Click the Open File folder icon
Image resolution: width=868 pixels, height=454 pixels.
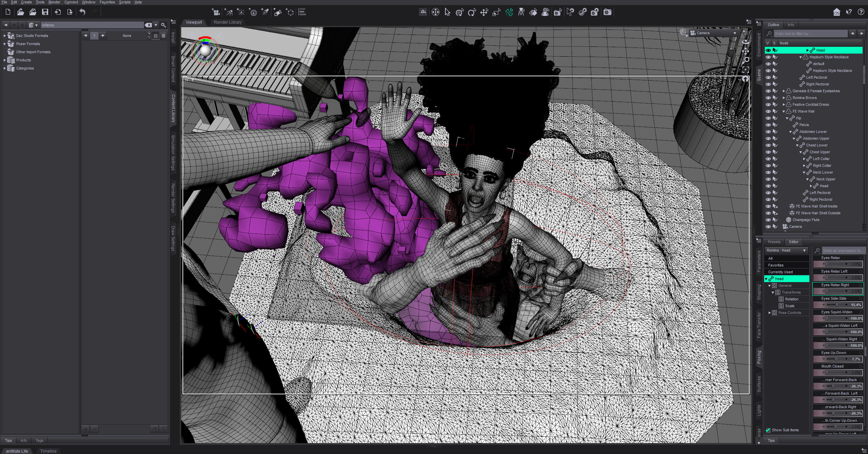[20, 12]
